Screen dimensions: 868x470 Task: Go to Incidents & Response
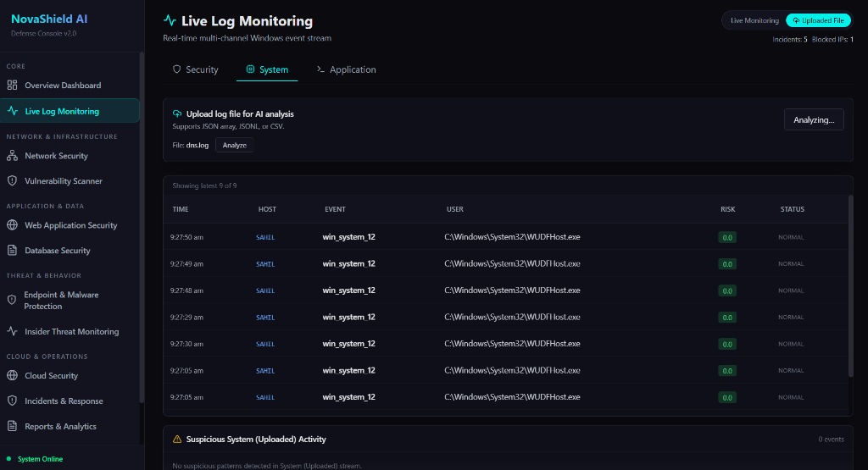click(x=70, y=401)
